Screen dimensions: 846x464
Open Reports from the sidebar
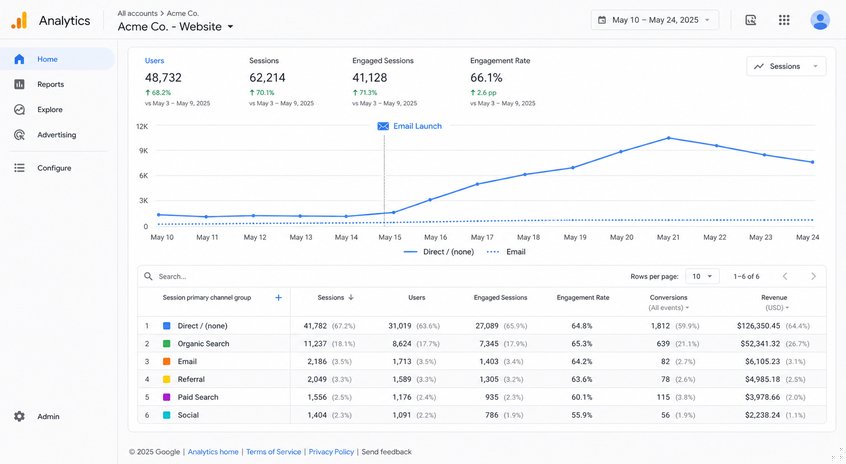(50, 84)
